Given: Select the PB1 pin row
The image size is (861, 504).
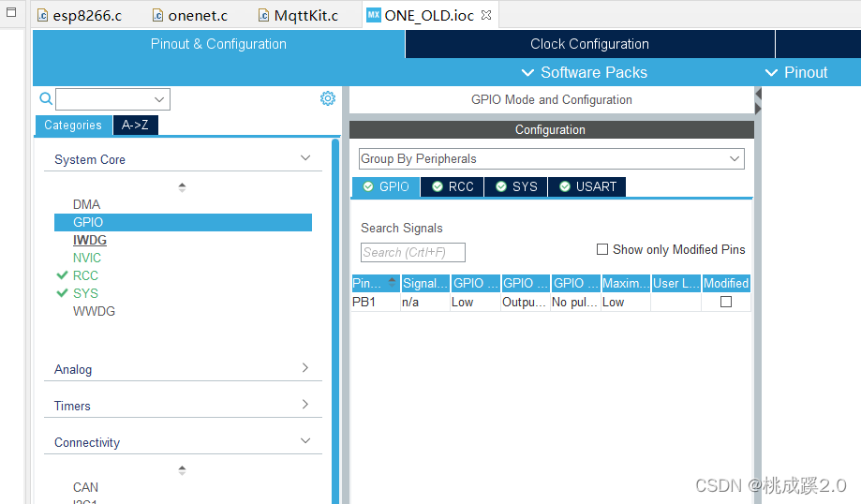Looking at the screenshot, I should coord(551,302).
